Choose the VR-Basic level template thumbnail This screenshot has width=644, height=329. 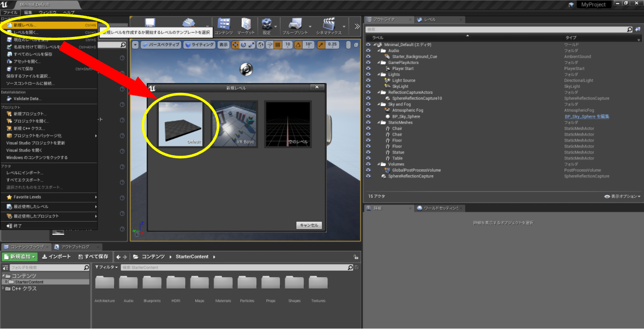tap(234, 124)
